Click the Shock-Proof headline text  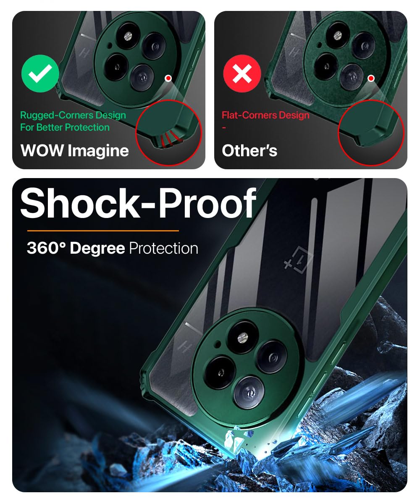click(x=139, y=204)
